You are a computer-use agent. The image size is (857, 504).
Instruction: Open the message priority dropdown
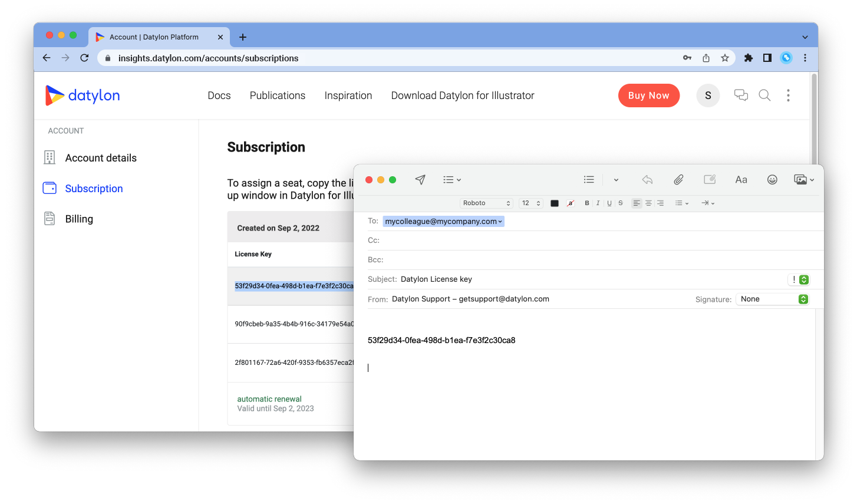pyautogui.click(x=799, y=279)
